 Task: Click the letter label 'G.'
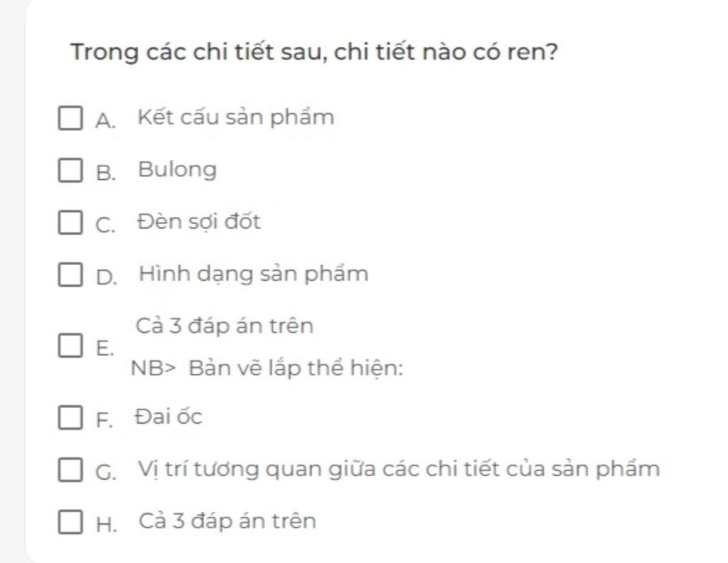105,471
